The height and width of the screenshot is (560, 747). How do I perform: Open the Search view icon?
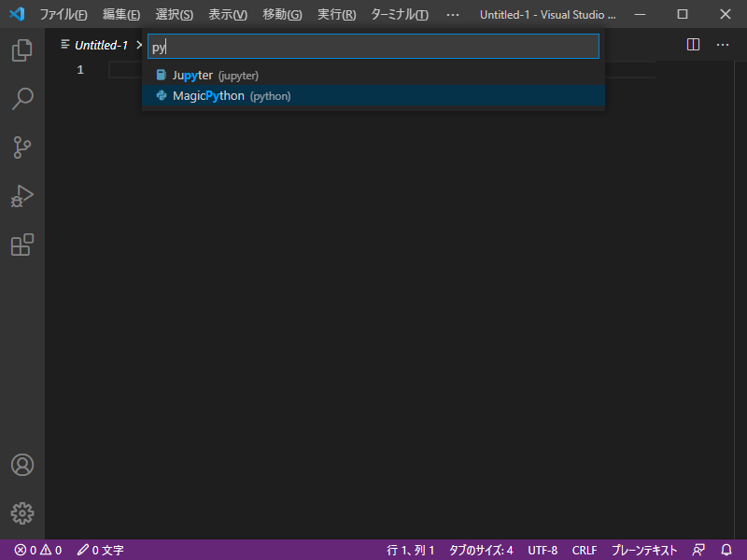(21, 99)
